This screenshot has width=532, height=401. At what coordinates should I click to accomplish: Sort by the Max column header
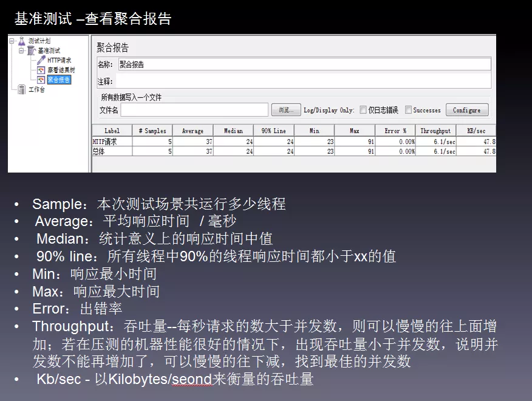coord(355,131)
